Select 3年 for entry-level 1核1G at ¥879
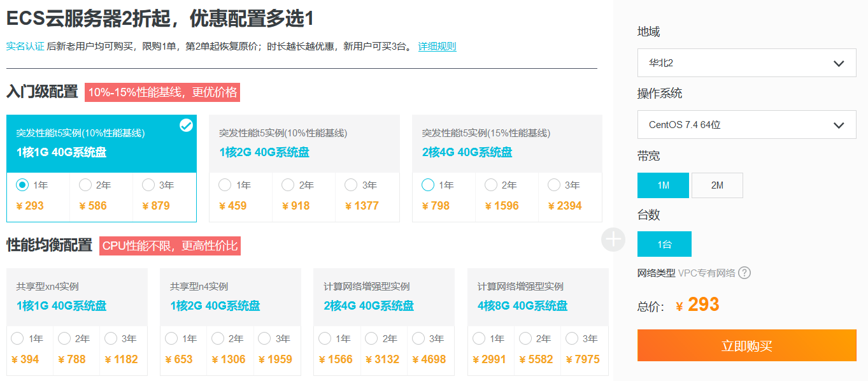The width and height of the screenshot is (868, 381). click(148, 185)
